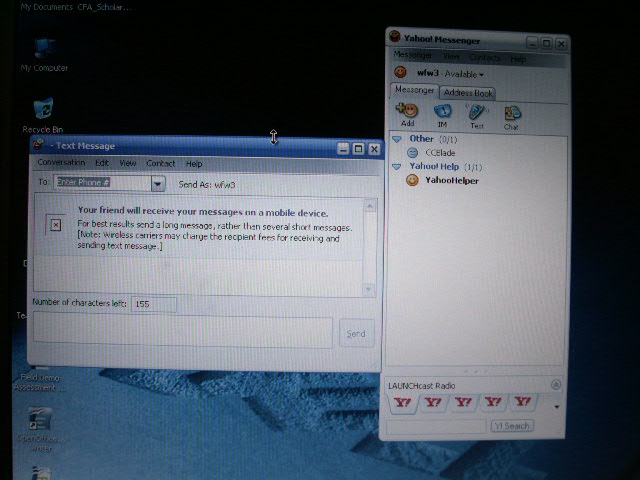Click the Send As: wfw3 label

(x=207, y=184)
